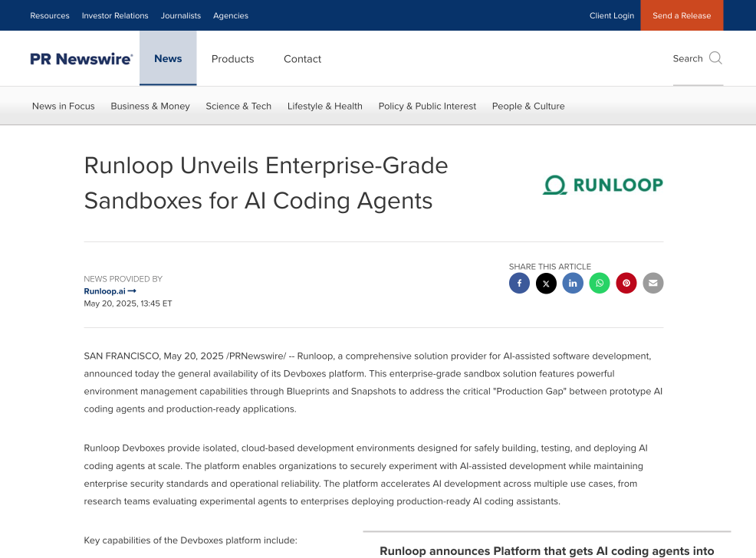756x558 pixels.
Task: Share the article on LinkedIn
Action: [573, 283]
